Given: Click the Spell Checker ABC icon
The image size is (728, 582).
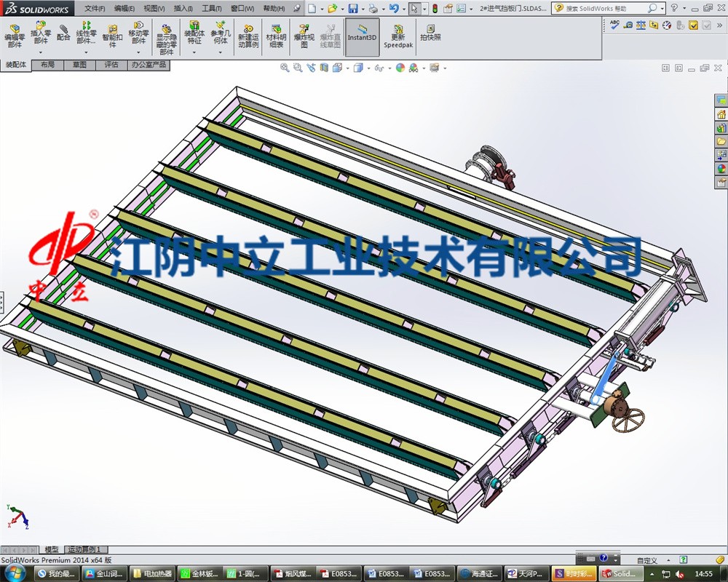Looking at the screenshot, I should click(614, 25).
